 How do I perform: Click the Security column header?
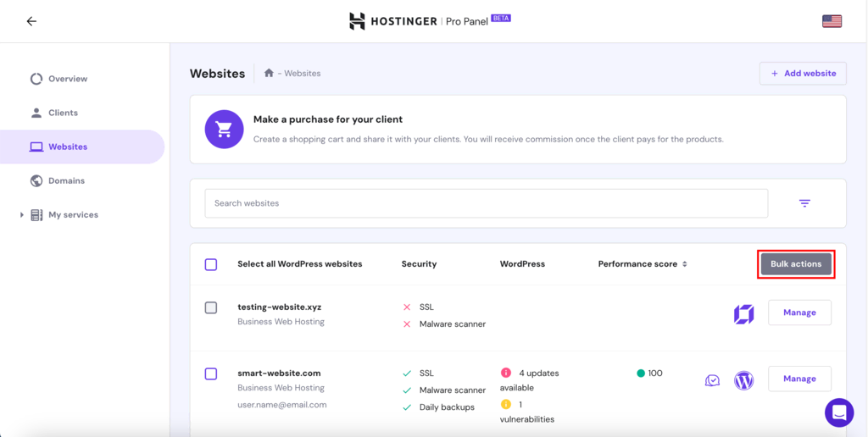(419, 264)
